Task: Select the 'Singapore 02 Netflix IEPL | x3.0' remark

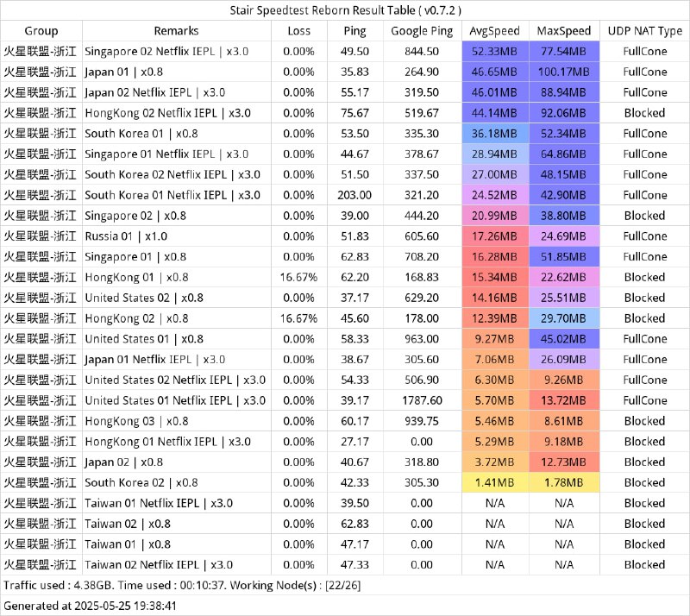Action: (166, 52)
